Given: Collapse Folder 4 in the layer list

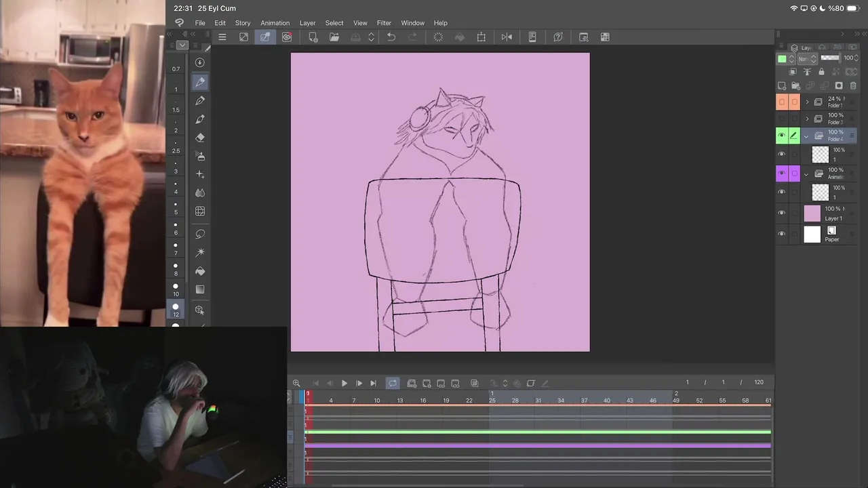Looking at the screenshot, I should pyautogui.click(x=806, y=136).
